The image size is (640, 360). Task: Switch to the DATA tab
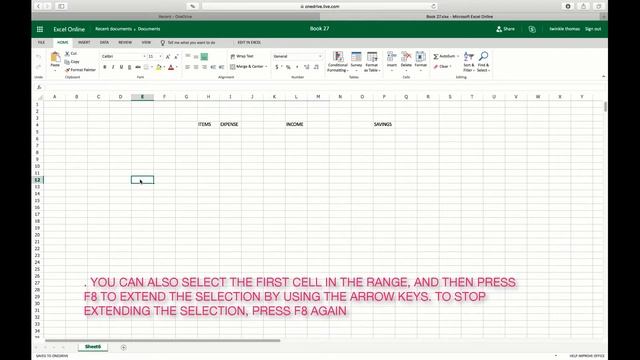click(x=104, y=42)
